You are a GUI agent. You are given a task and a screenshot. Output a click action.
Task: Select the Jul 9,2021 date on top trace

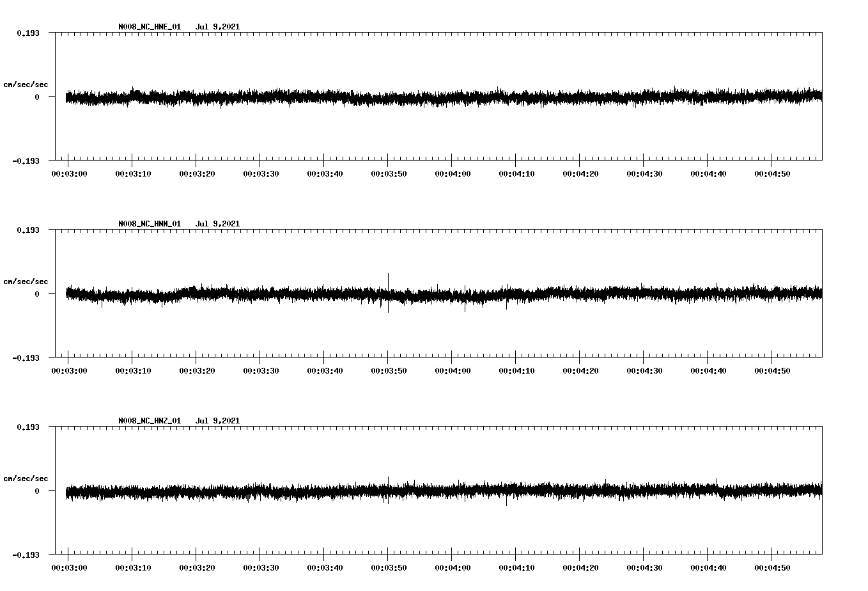219,27
